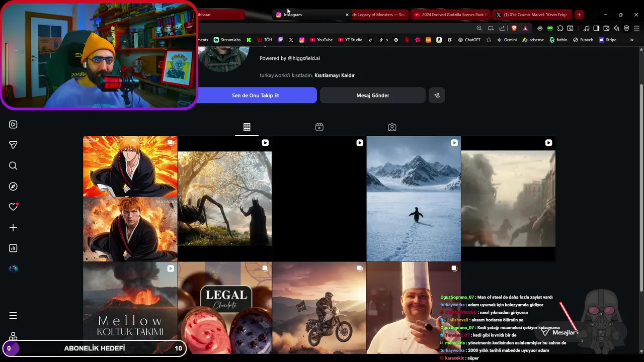The image size is (644, 362).
Task: Open the Gemini bookmark
Action: tap(506, 40)
